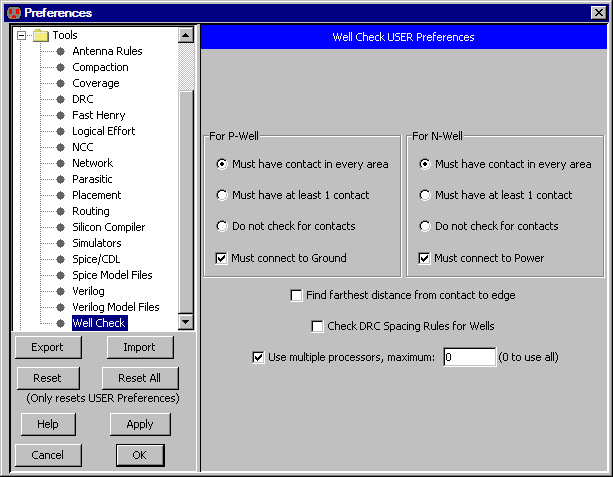Click the bullet icon beside Routing
Image resolution: width=613 pixels, height=477 pixels.
(x=60, y=211)
